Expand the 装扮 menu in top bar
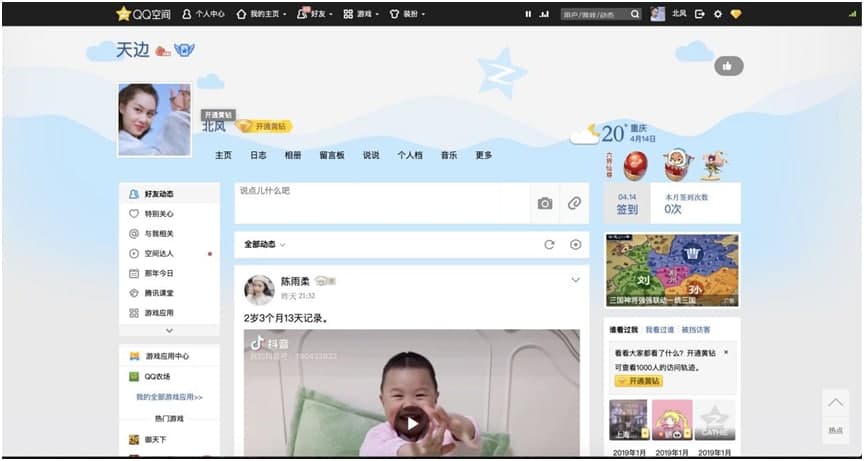The height and width of the screenshot is (461, 864). [407, 14]
